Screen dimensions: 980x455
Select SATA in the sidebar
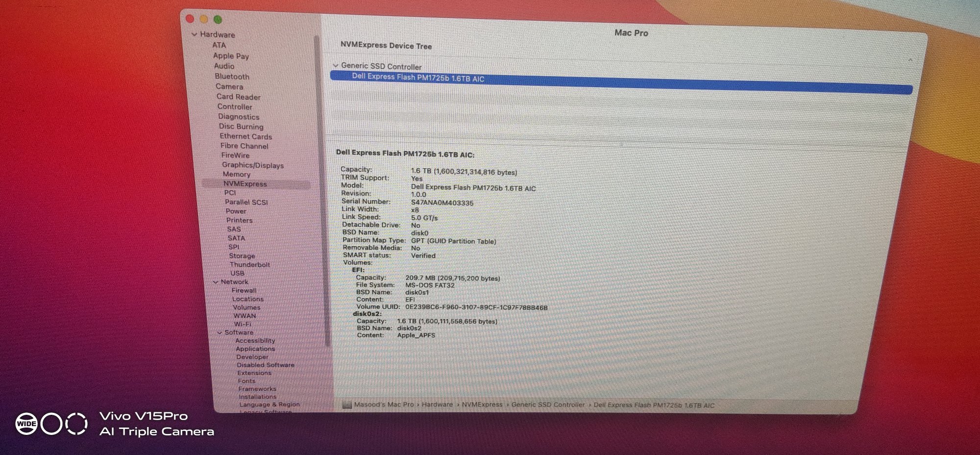click(236, 238)
